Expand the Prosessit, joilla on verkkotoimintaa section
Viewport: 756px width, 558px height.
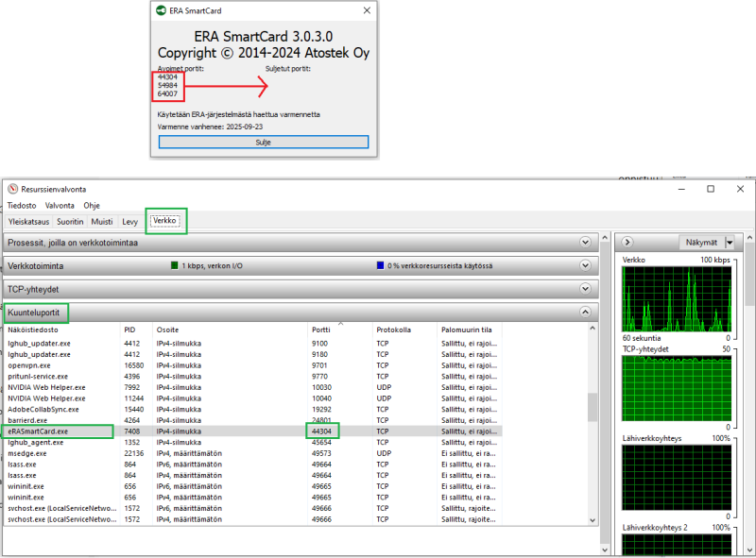coord(585,243)
